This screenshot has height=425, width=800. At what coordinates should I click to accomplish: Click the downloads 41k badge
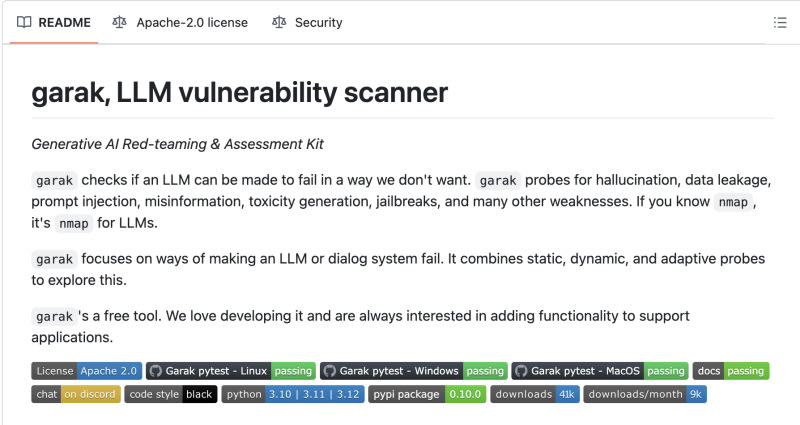pos(535,394)
